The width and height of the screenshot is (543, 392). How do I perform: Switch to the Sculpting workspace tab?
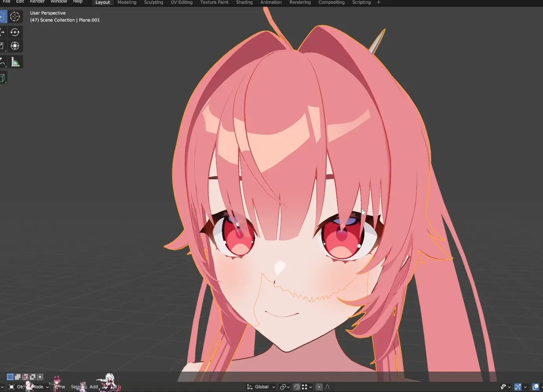tap(154, 2)
